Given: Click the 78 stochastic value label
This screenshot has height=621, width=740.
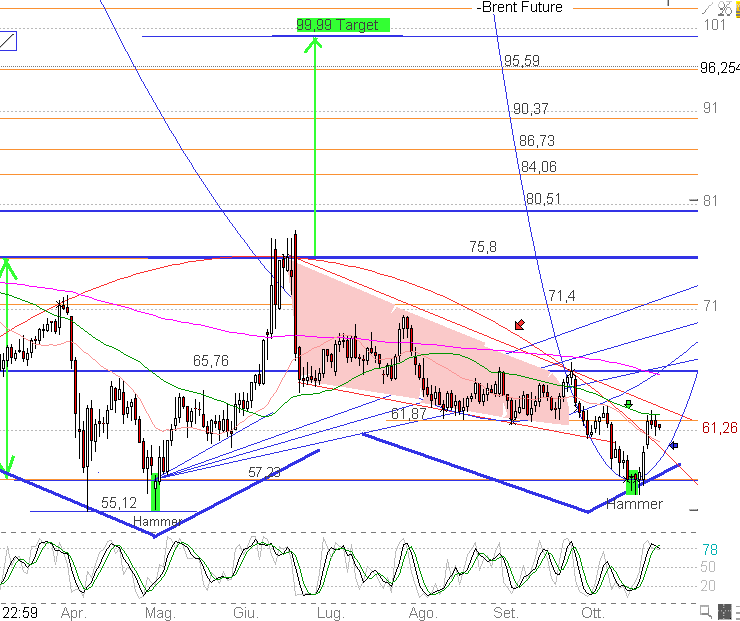Looking at the screenshot, I should (709, 549).
